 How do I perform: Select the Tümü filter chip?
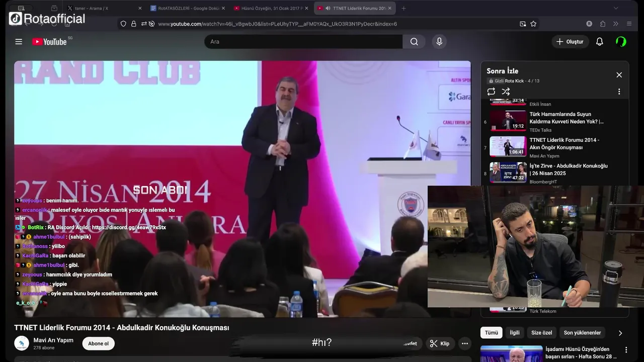[491, 333]
